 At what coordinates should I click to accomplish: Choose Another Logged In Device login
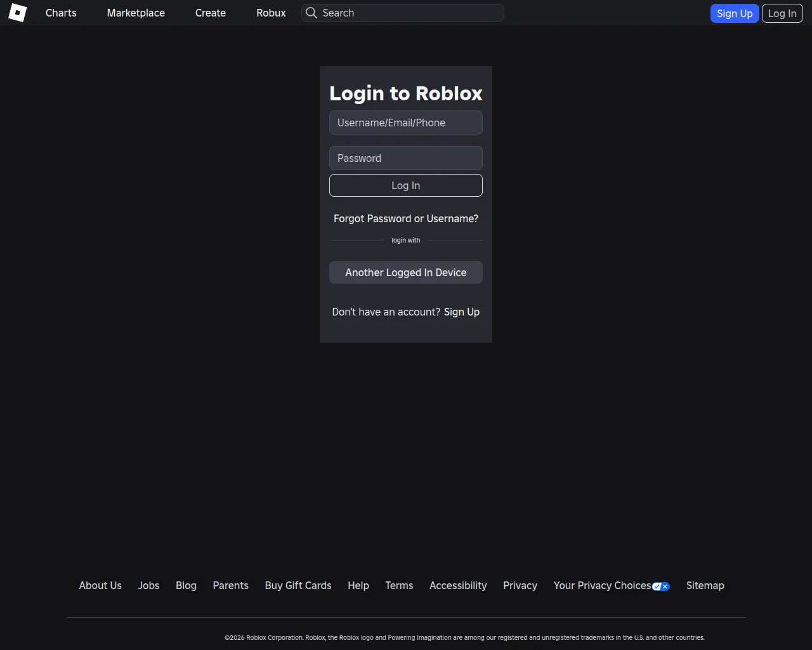(406, 272)
